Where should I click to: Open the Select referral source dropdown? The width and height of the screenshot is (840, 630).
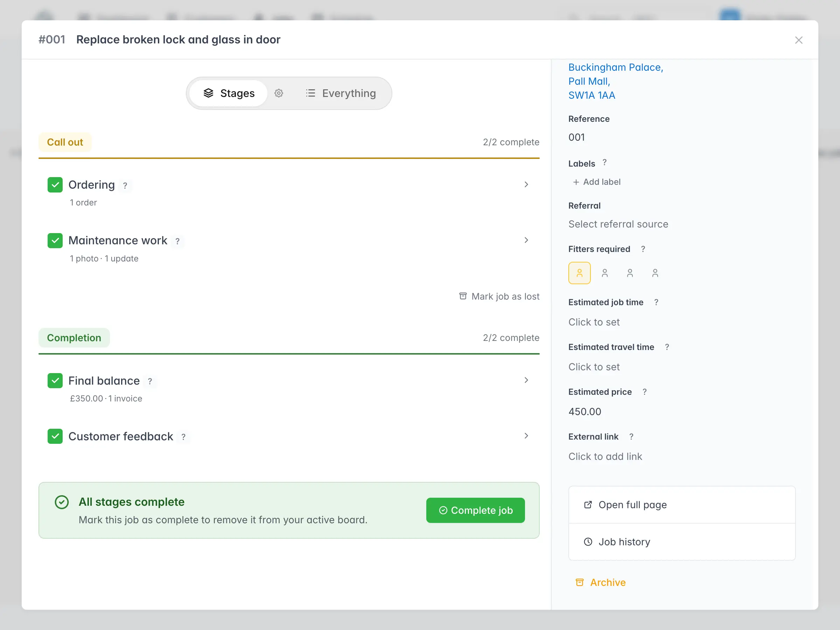click(x=618, y=224)
